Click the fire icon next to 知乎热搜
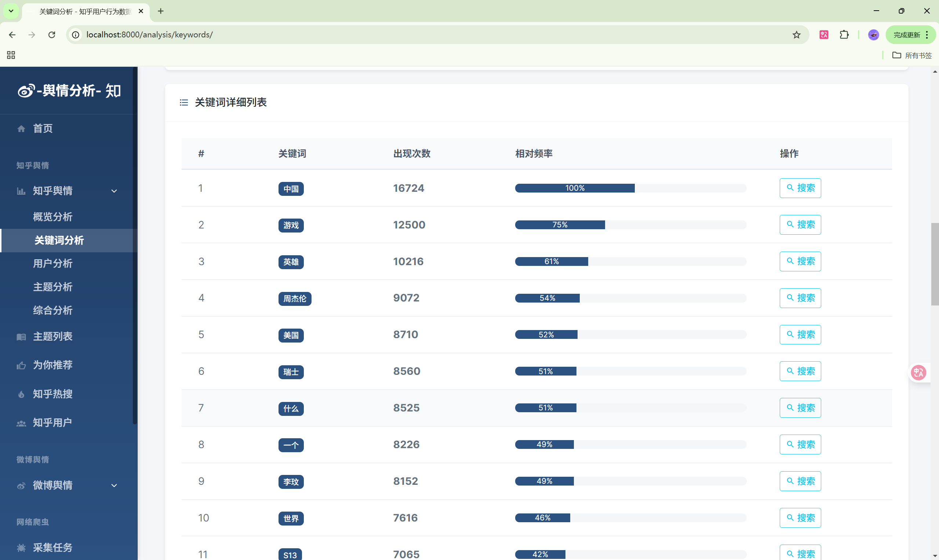939x560 pixels. [x=21, y=394]
